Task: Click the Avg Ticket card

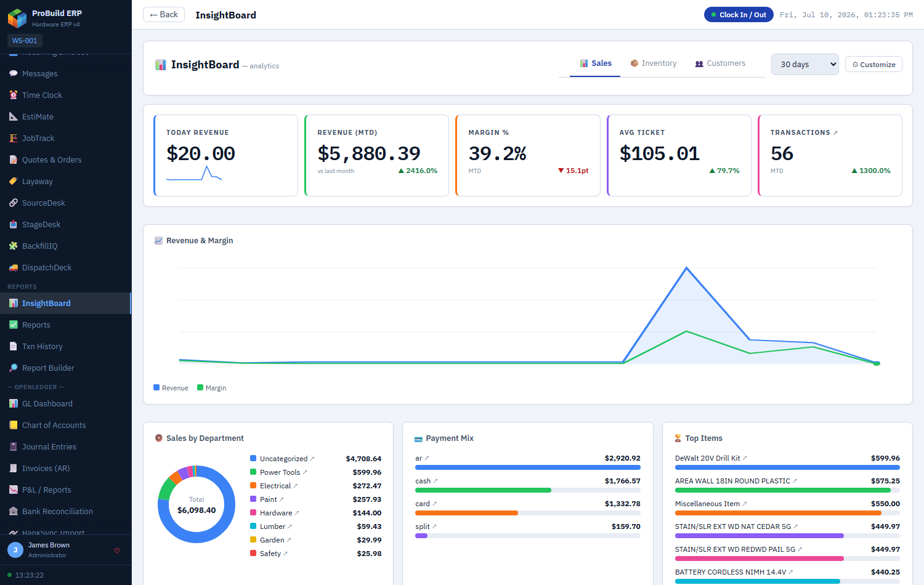Action: pyautogui.click(x=679, y=155)
